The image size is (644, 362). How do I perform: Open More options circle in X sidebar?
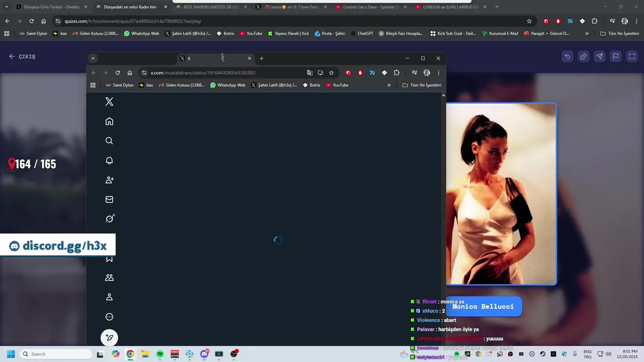(x=109, y=317)
